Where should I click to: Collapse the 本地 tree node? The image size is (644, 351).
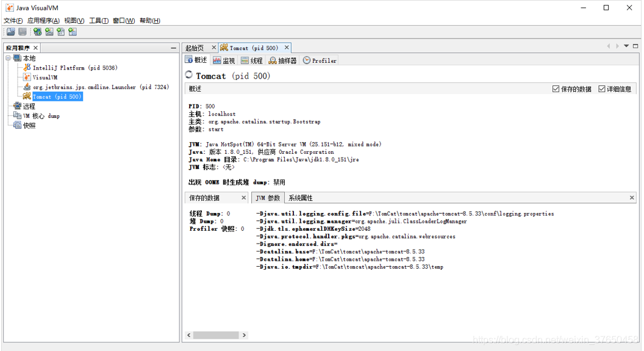(x=8, y=58)
